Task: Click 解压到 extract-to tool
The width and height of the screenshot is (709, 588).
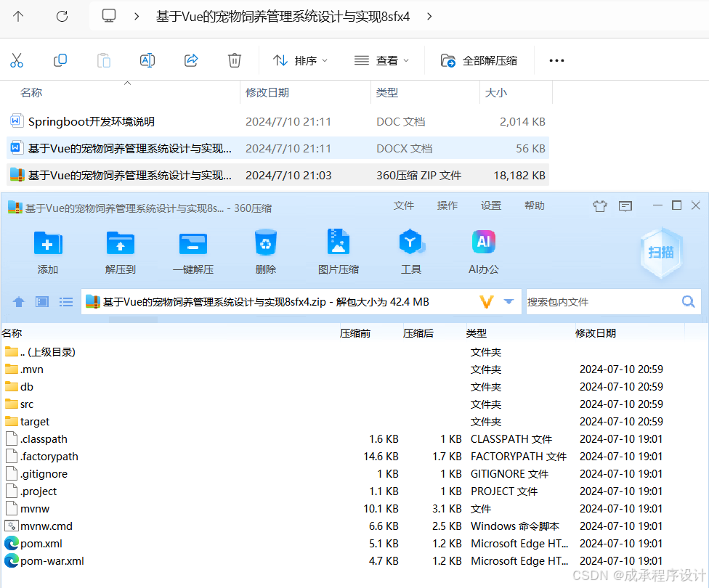Action: pos(121,252)
